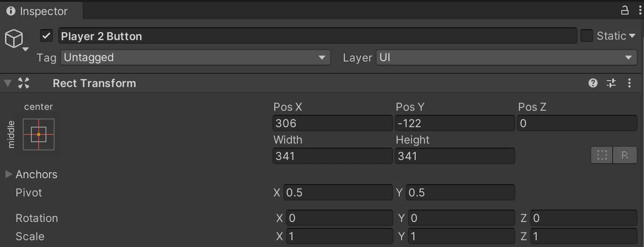The image size is (644, 247).
Task: Toggle raw edit mode R button
Action: (x=625, y=155)
